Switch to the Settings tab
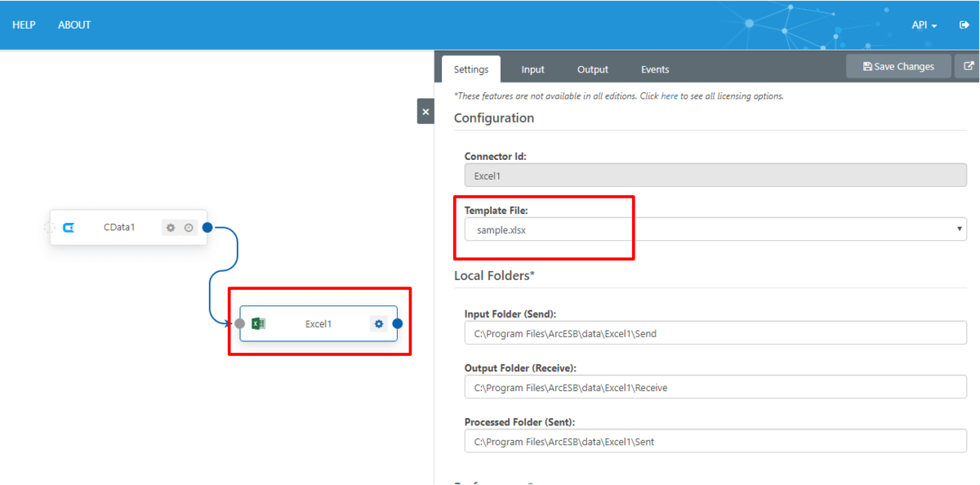This screenshot has height=485, width=980. click(x=471, y=69)
